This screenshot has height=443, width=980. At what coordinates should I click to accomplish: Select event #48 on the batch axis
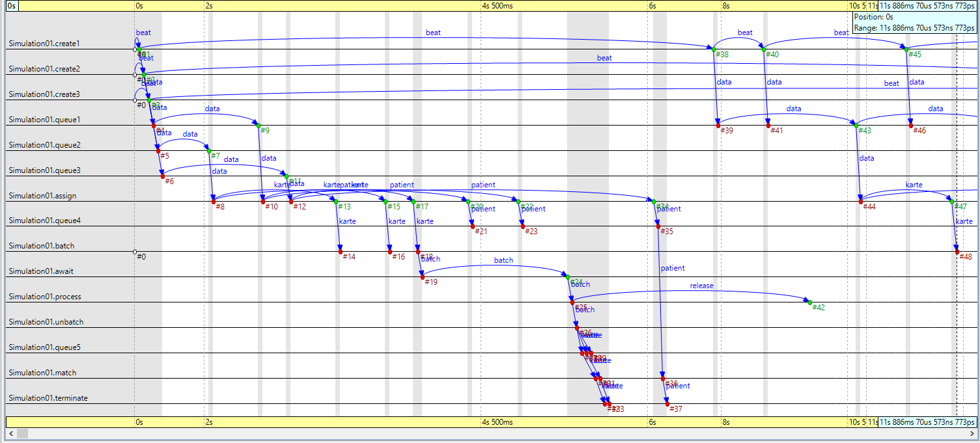pyautogui.click(x=957, y=252)
